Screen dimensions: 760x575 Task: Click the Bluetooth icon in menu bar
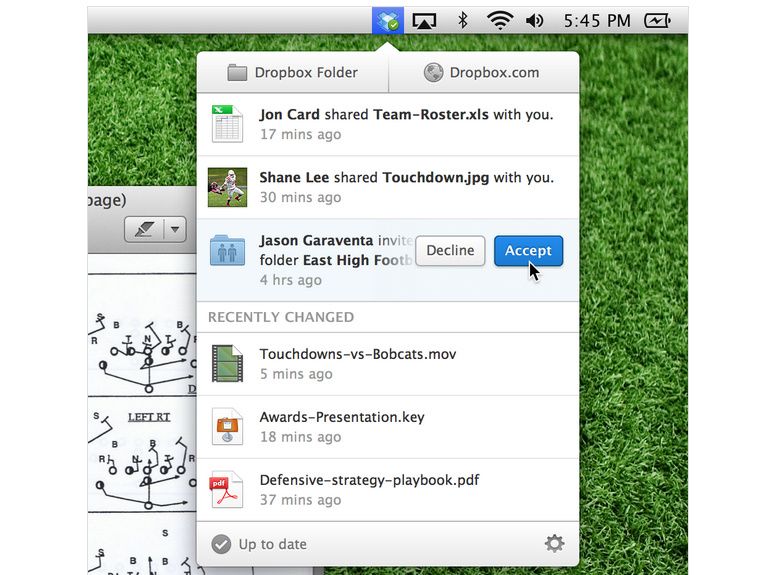[x=463, y=20]
